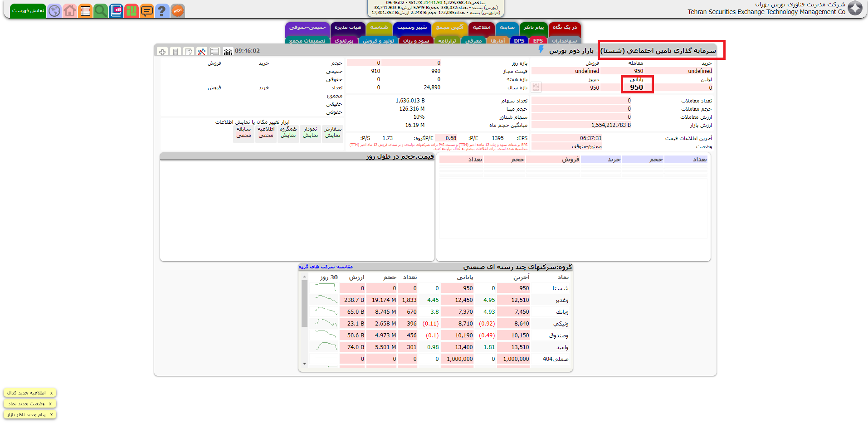Image resolution: width=868 pixels, height=423 pixels.
Task: Open the EPS tab
Action: [538, 41]
